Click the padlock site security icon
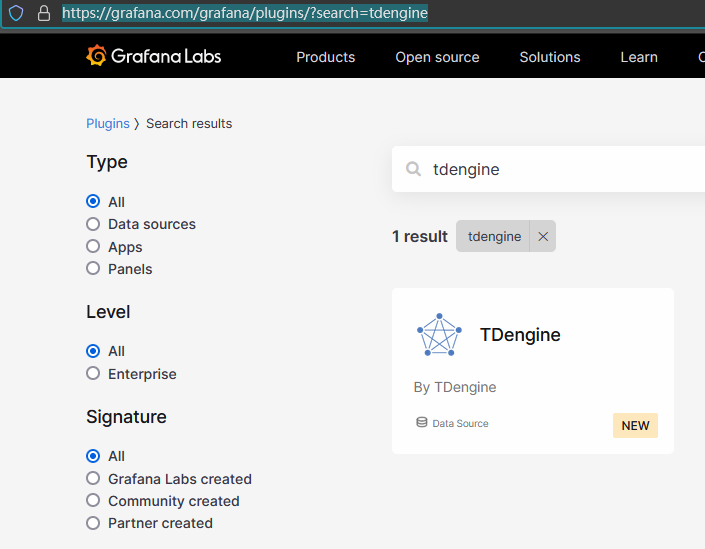The height and width of the screenshot is (549, 705). click(x=43, y=13)
